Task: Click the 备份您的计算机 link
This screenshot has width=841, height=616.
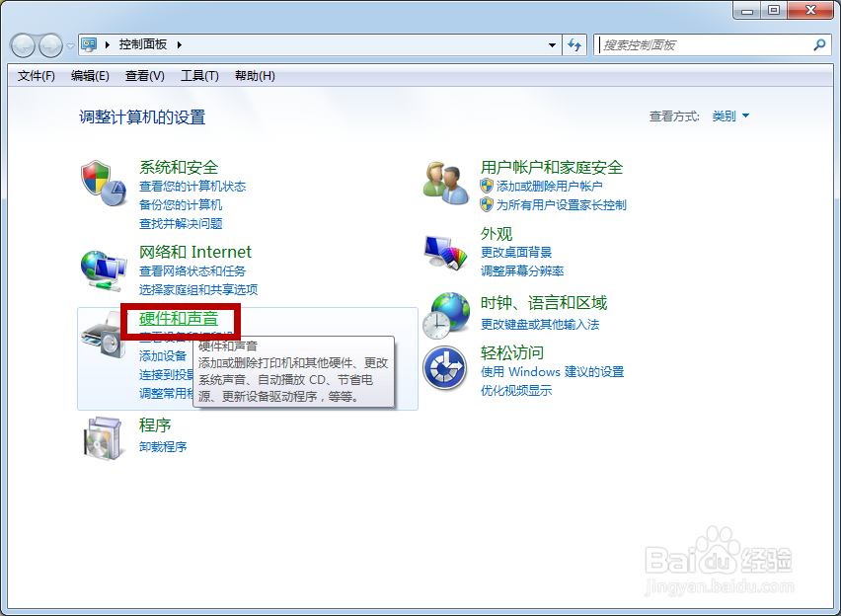Action: click(x=180, y=203)
